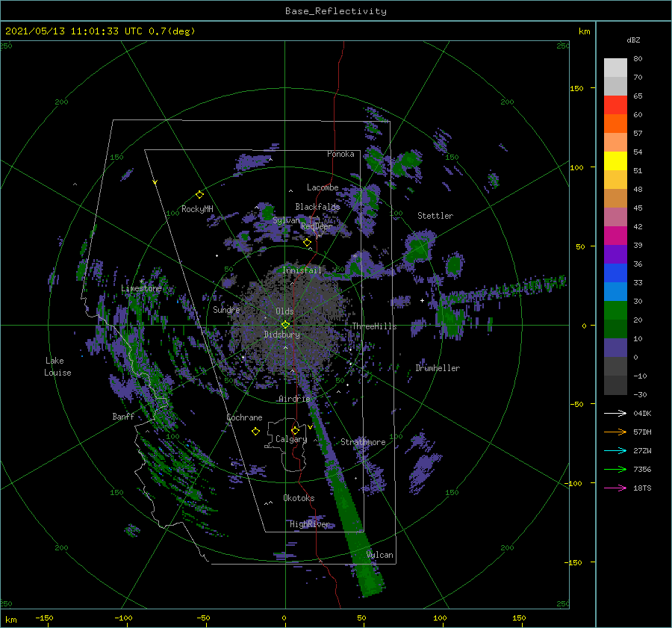Select the yellow diamond marker above RockyMH
The image size is (672, 628).
point(199,195)
